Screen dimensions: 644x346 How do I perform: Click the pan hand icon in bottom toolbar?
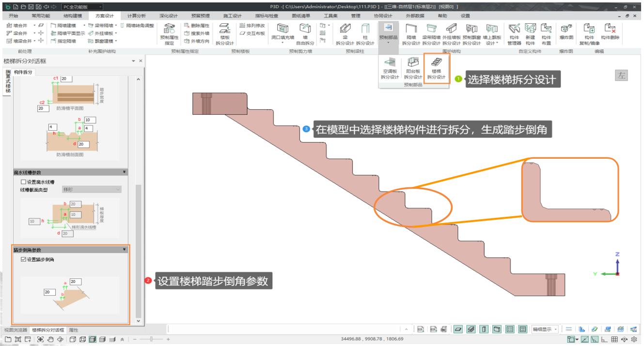50,339
